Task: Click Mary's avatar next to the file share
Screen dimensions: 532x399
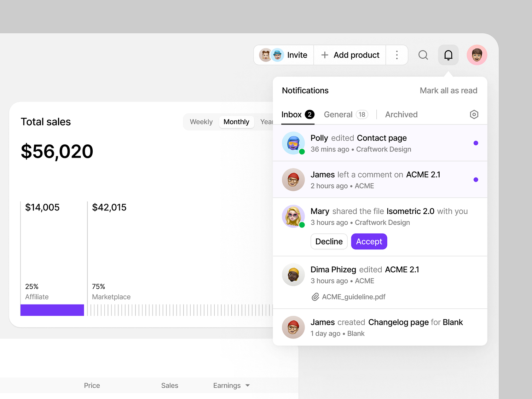Action: pyautogui.click(x=293, y=216)
